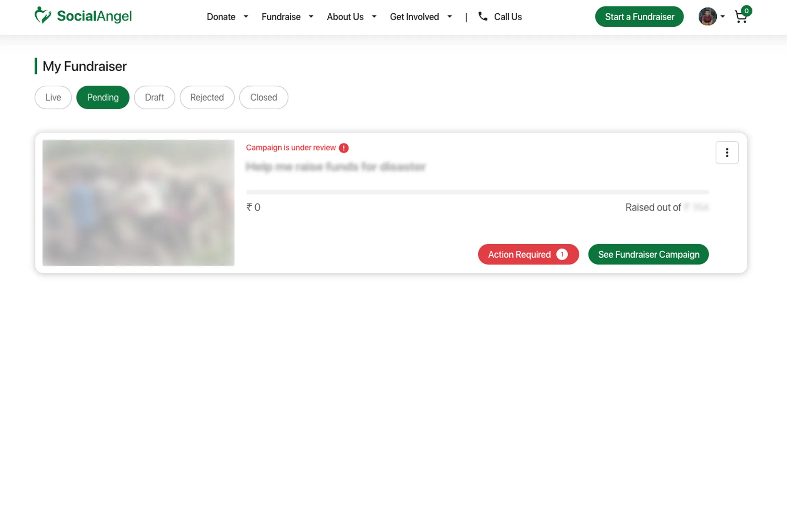Click See Fundraiser Campaign button
The height and width of the screenshot is (532, 787).
(x=648, y=254)
